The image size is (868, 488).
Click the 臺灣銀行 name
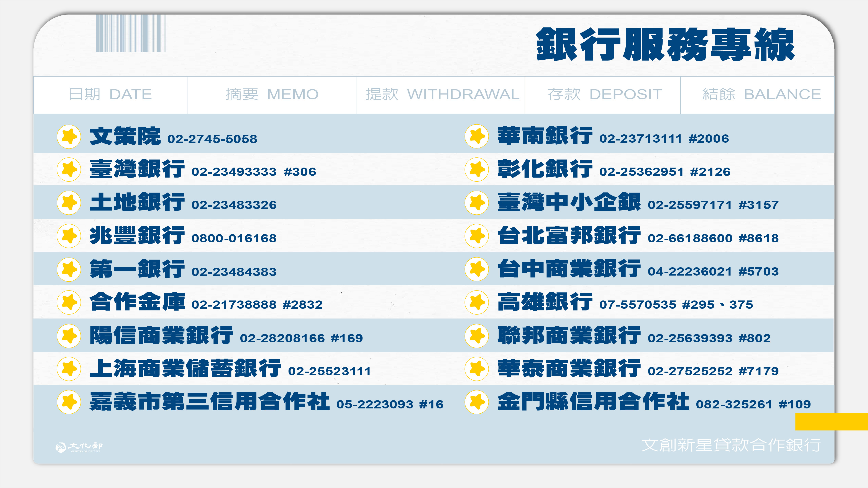(x=137, y=169)
